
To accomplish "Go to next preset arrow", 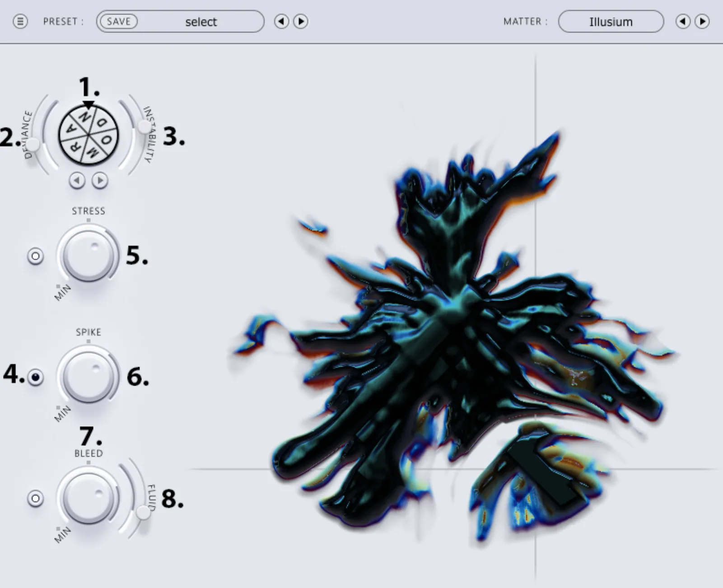I will (x=301, y=21).
